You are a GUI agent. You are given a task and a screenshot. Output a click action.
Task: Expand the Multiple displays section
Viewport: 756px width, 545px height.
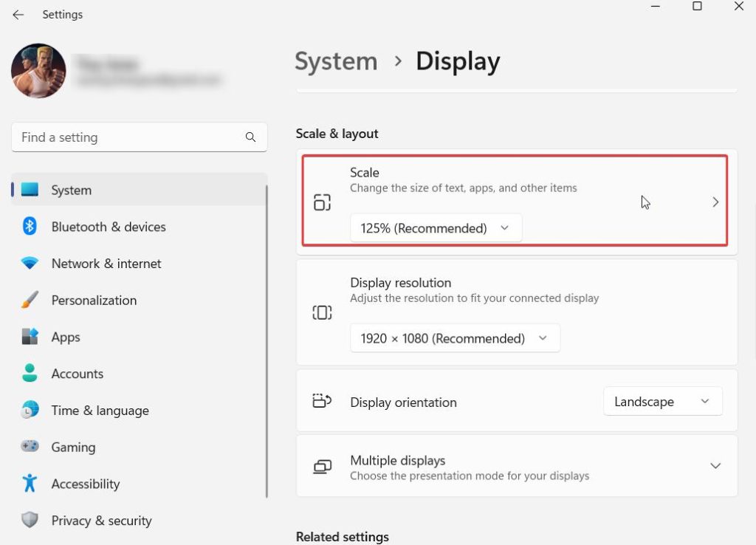[715, 466]
